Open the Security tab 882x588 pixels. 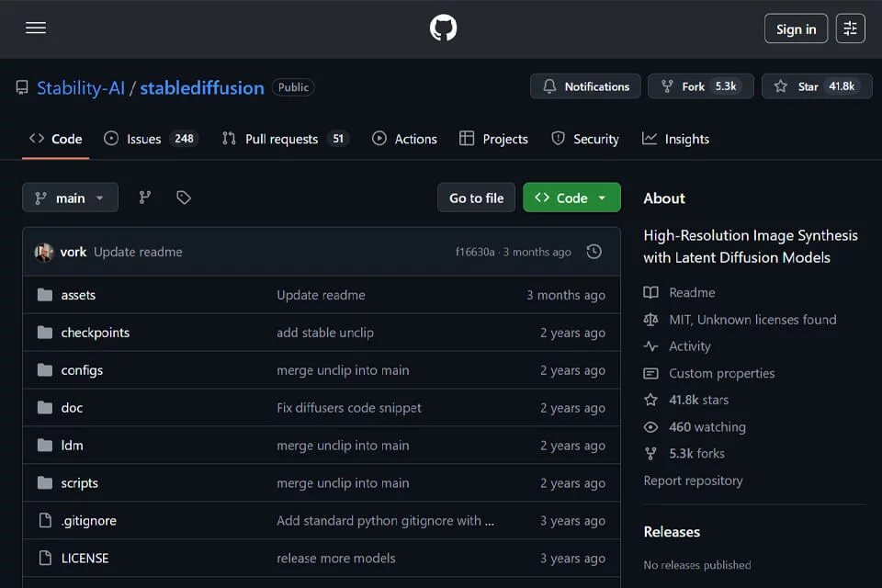pyautogui.click(x=585, y=139)
